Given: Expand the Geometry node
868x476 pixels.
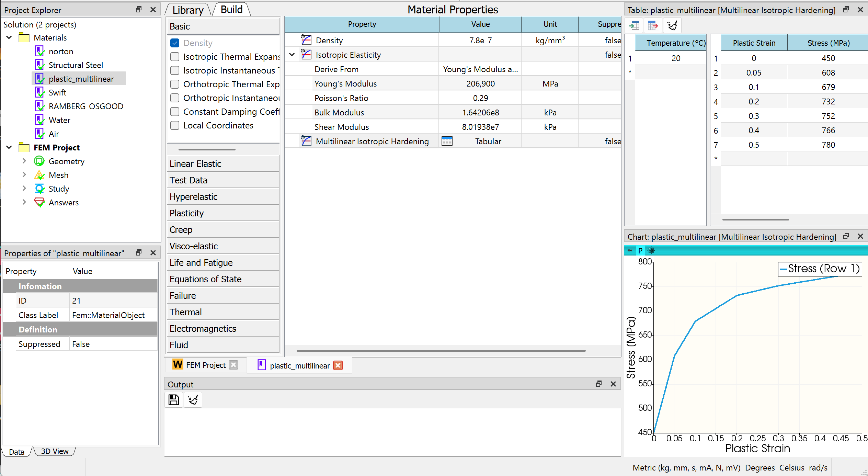Looking at the screenshot, I should coord(24,161).
